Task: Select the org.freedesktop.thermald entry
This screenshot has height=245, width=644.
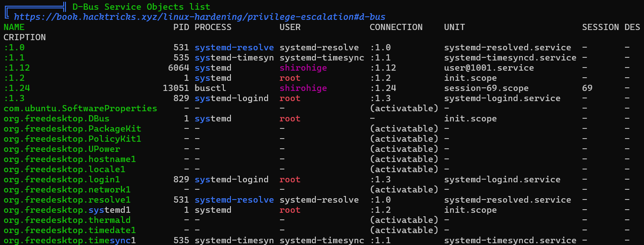Action: (x=67, y=220)
